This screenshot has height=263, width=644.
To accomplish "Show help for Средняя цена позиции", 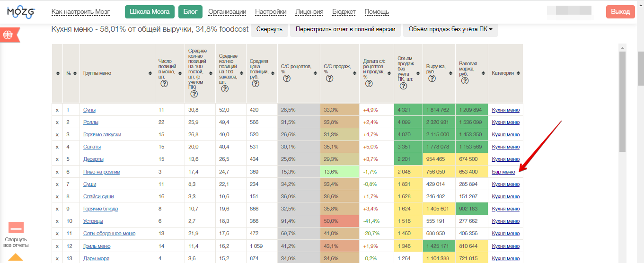I will point(256,83).
